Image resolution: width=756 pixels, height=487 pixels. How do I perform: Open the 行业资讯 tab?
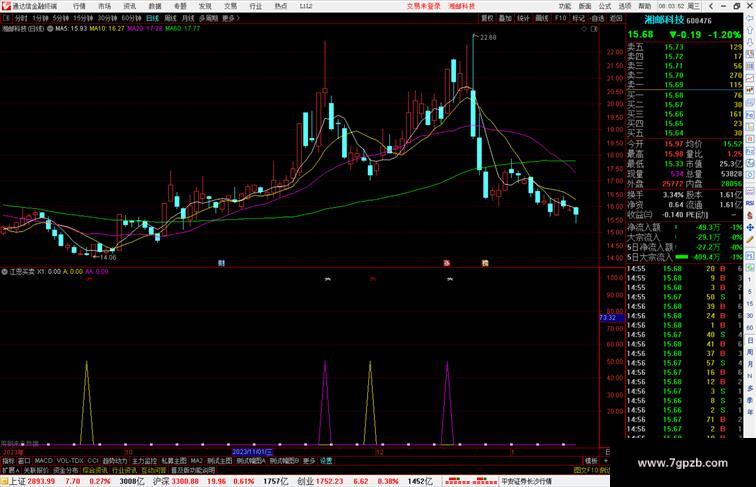(x=124, y=470)
